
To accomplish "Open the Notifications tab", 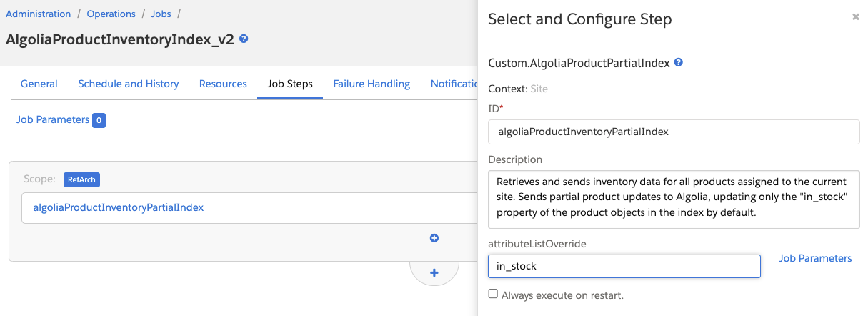I will (454, 84).
